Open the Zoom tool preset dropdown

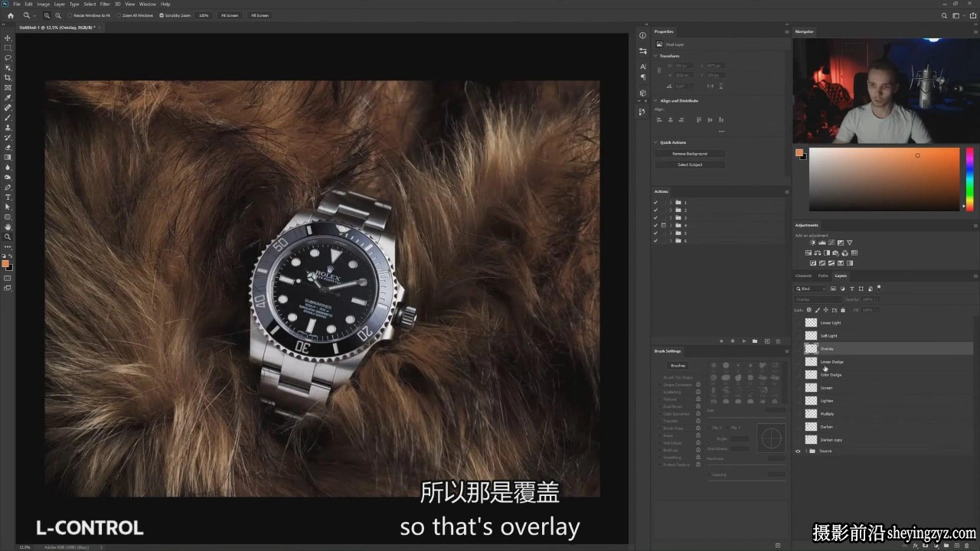coord(28,15)
